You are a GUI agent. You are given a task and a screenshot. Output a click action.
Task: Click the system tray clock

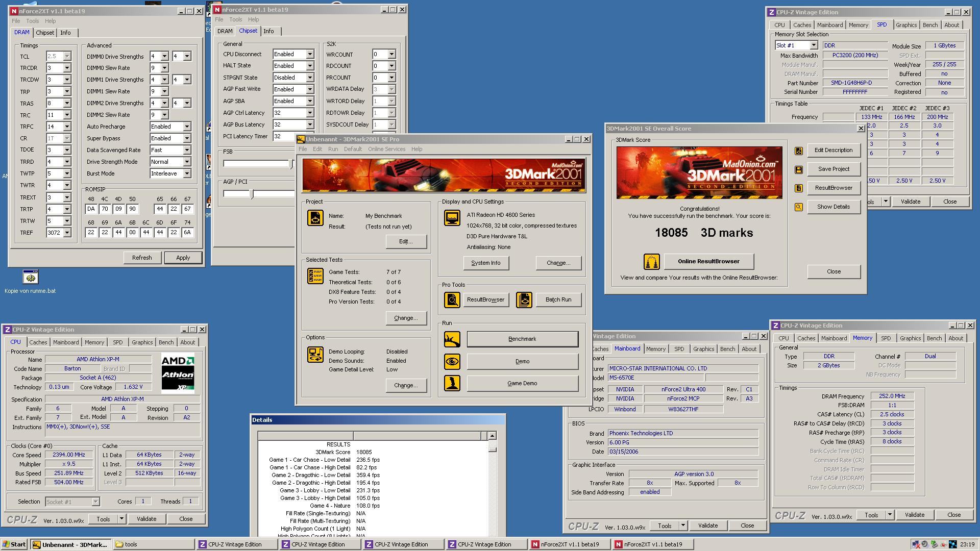click(x=967, y=544)
